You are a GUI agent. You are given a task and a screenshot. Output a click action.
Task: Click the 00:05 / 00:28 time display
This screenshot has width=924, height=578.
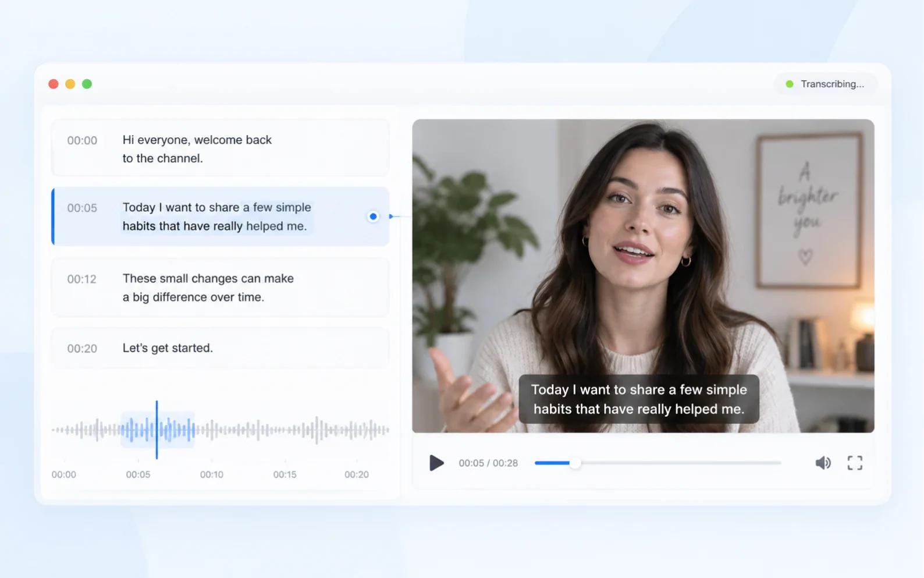click(x=488, y=463)
